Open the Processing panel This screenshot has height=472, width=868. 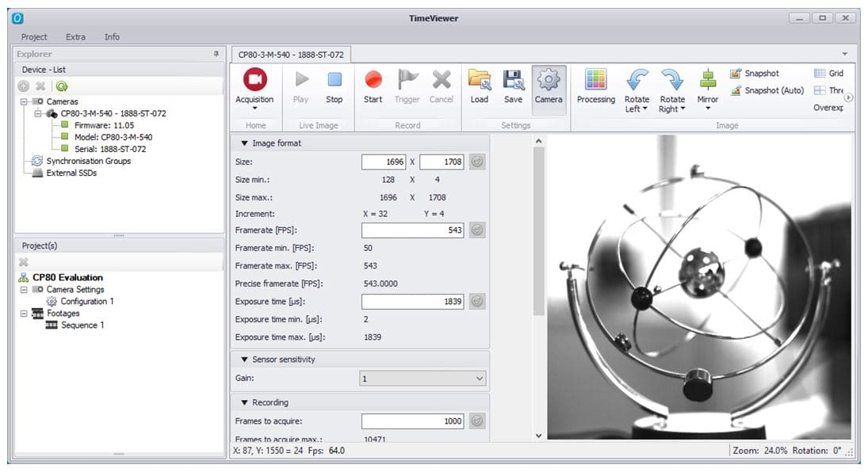595,86
